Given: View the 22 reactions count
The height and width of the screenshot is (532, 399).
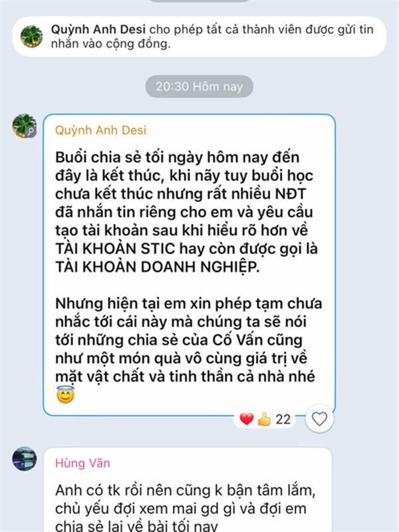Looking at the screenshot, I should (283, 420).
